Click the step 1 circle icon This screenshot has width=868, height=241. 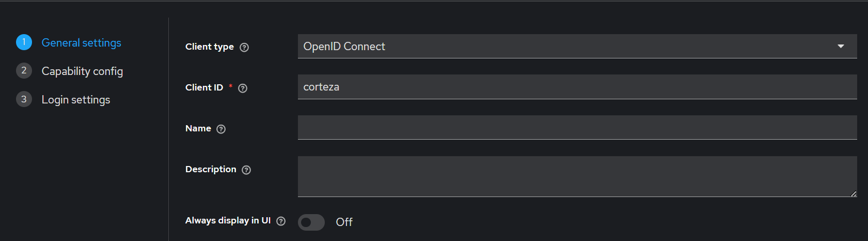point(24,42)
